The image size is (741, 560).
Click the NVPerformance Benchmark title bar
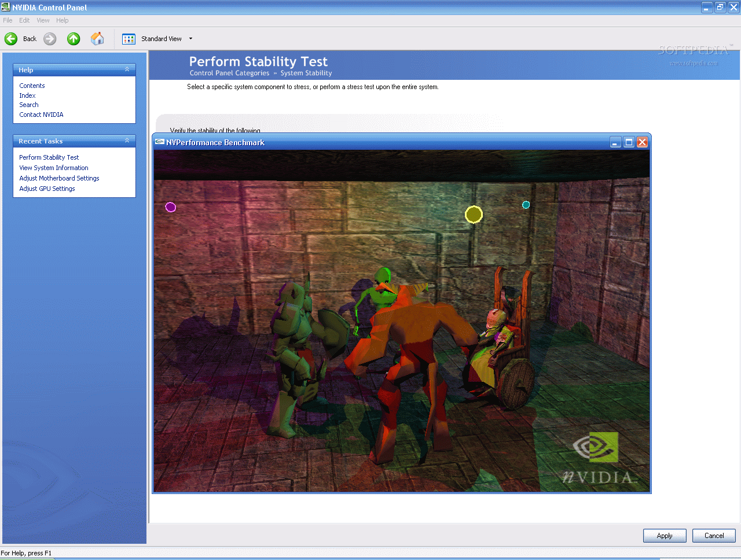pyautogui.click(x=402, y=142)
